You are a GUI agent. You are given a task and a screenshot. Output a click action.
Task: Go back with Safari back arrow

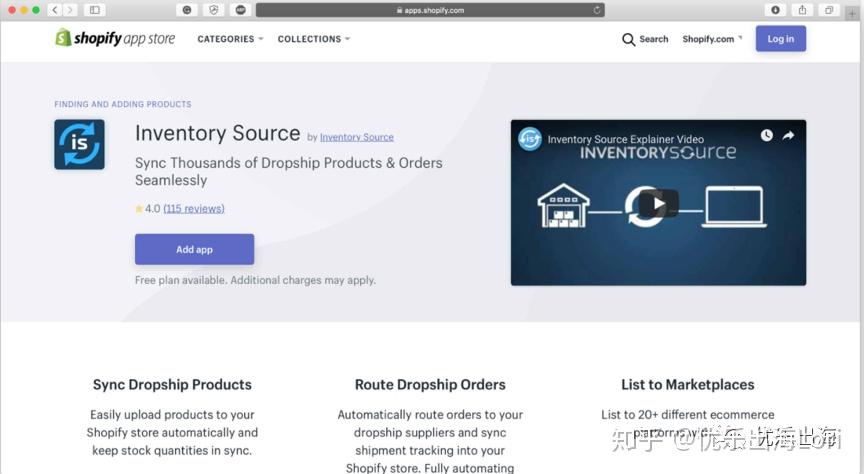click(55, 10)
